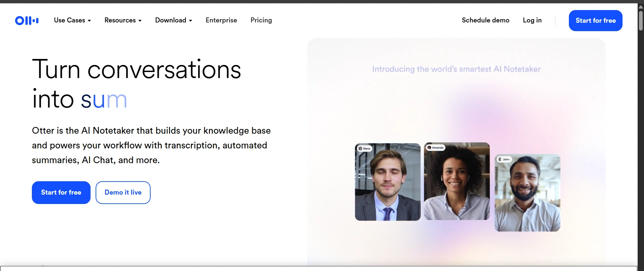Click the hero Start for free button
This screenshot has width=644, height=271.
click(61, 193)
